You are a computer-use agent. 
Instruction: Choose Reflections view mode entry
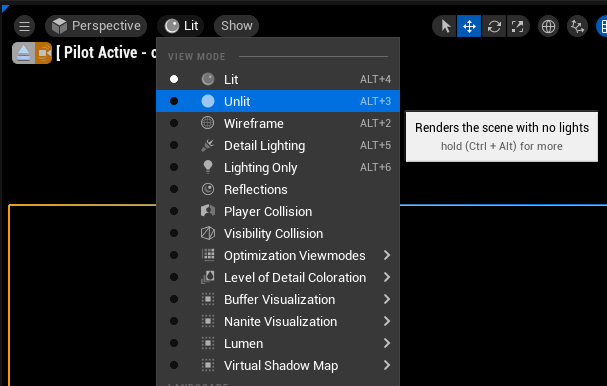tap(278, 189)
